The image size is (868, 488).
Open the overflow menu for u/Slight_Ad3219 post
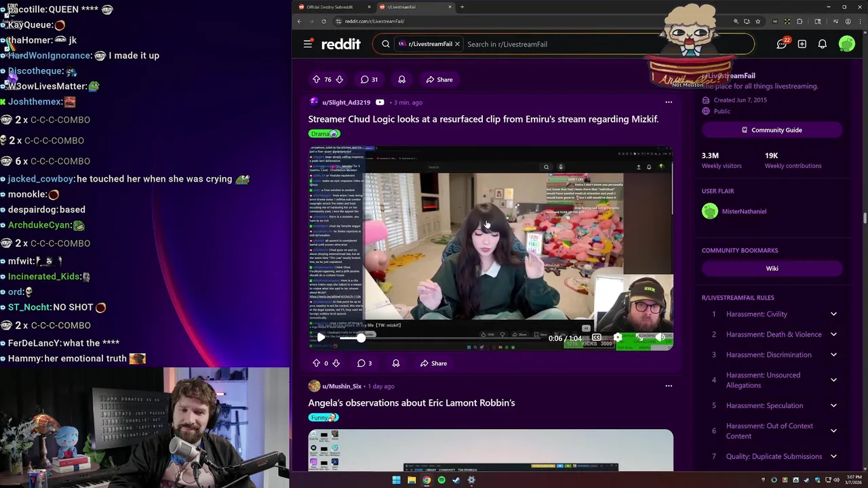(x=669, y=102)
